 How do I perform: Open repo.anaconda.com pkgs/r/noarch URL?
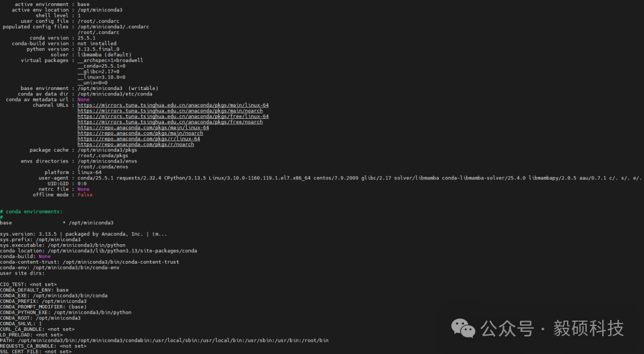coord(136,144)
